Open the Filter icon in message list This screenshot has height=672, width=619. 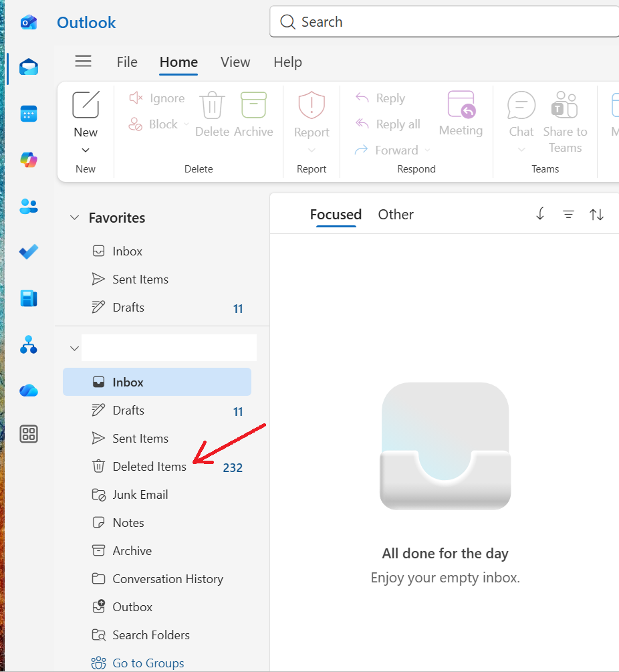tap(568, 214)
